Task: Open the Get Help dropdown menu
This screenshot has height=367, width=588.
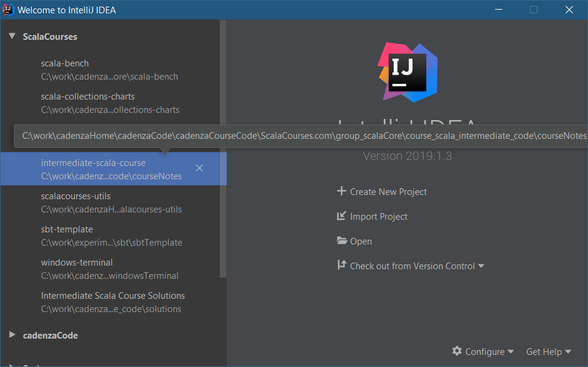Action: point(549,352)
